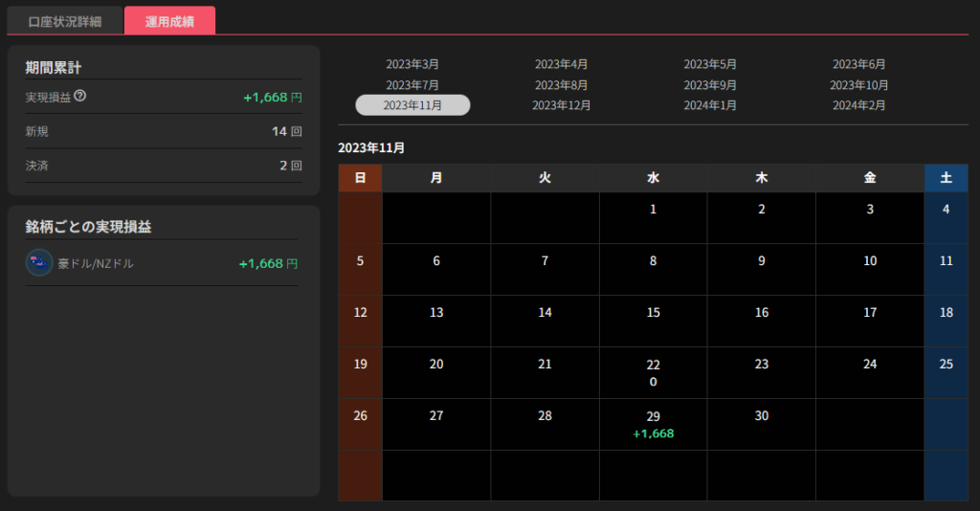Click calendar day 13

tap(436, 322)
